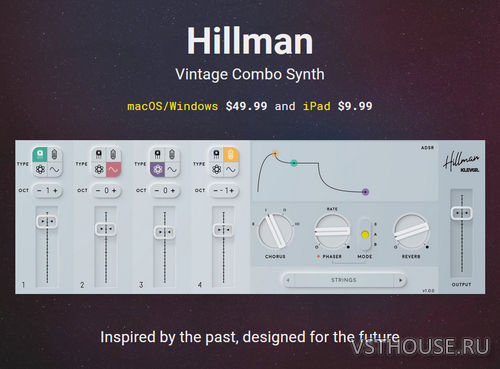Click the oscillator 3 level fader handle
Screen dimensions: 500x369
pyautogui.click(x=165, y=232)
